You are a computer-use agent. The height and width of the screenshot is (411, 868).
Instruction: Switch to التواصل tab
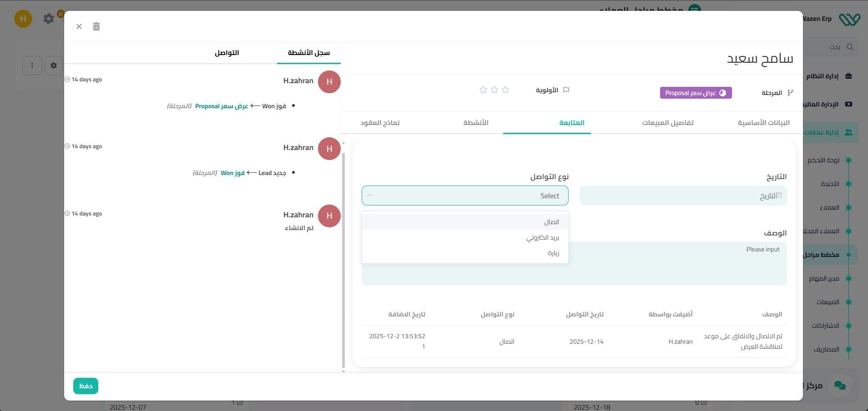(227, 53)
